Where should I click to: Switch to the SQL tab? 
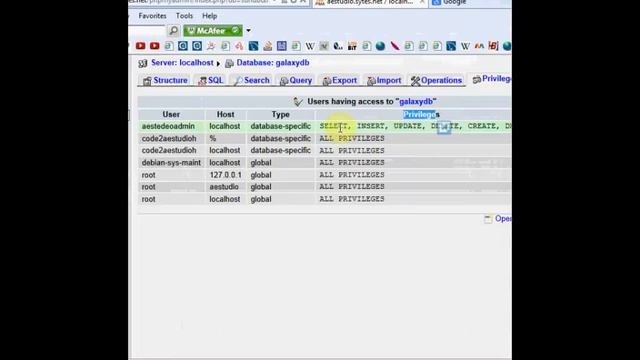(210, 80)
